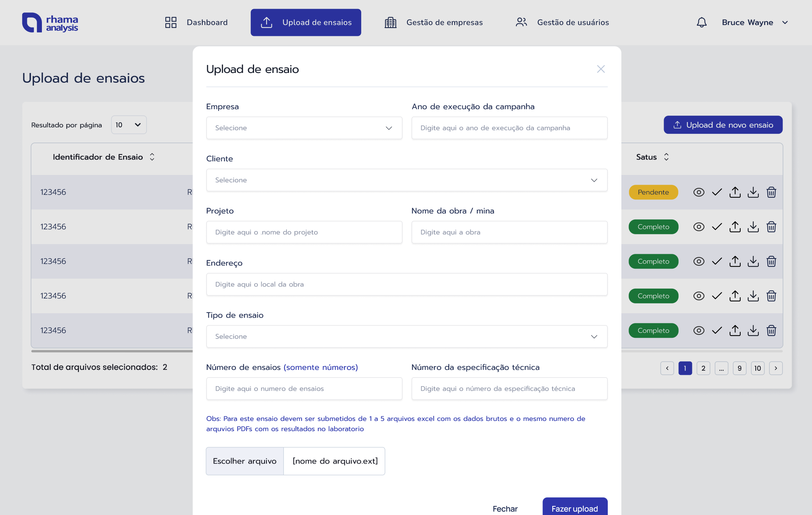This screenshot has height=515, width=812.
Task: Click the checkmark icon in the third table row
Action: tap(717, 261)
